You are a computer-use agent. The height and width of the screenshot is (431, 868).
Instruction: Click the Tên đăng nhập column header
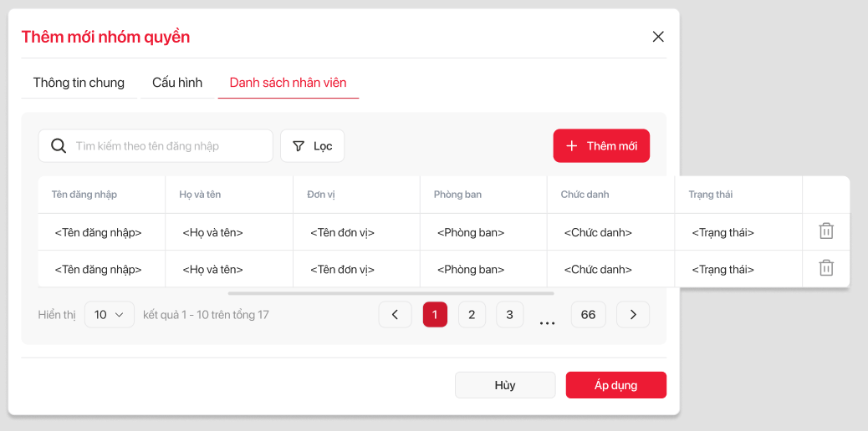[x=84, y=195]
